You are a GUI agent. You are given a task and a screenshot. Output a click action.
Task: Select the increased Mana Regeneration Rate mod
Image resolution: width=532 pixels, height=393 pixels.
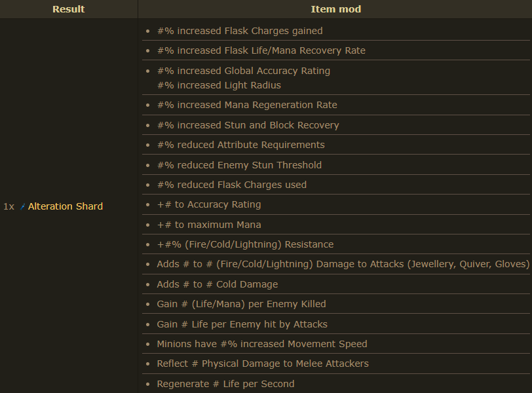click(247, 105)
